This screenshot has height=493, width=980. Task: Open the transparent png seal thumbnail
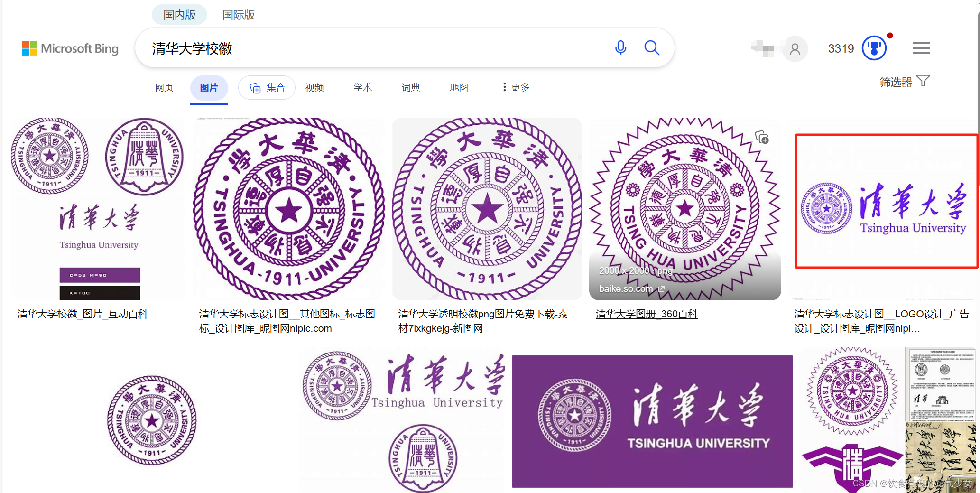487,209
